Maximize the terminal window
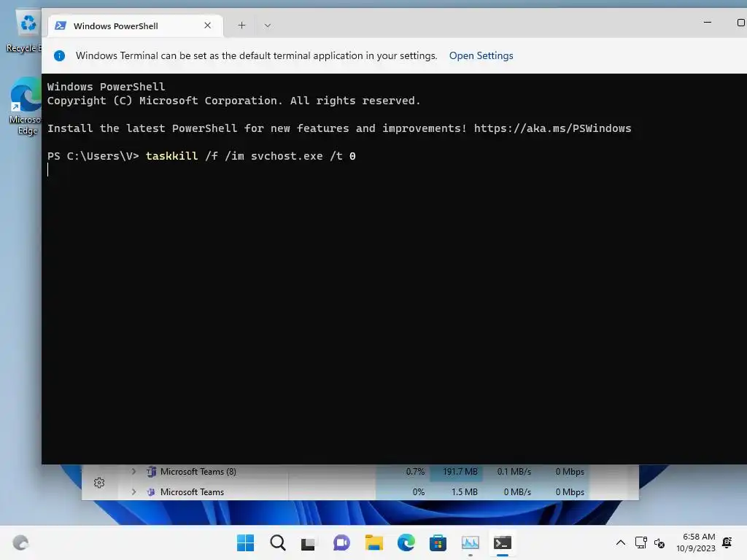747x560 pixels. (x=740, y=23)
